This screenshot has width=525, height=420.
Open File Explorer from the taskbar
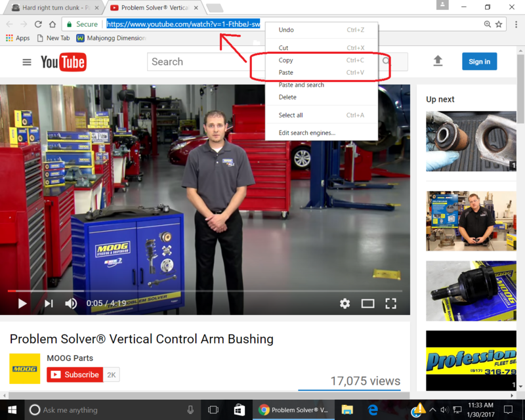point(347,409)
